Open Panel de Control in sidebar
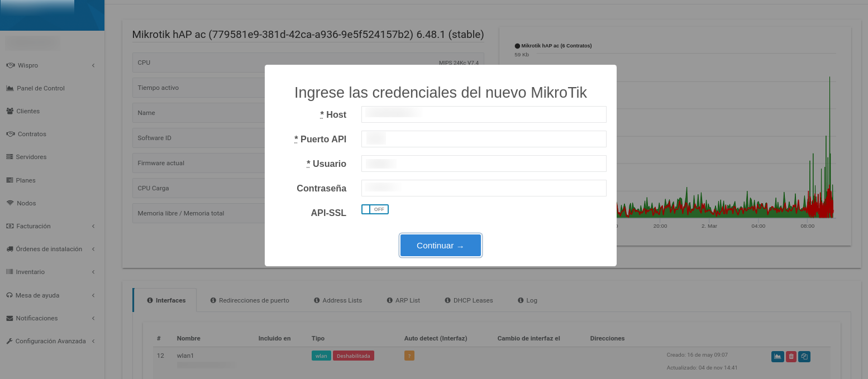Viewport: 868px width, 379px height. 41,88
